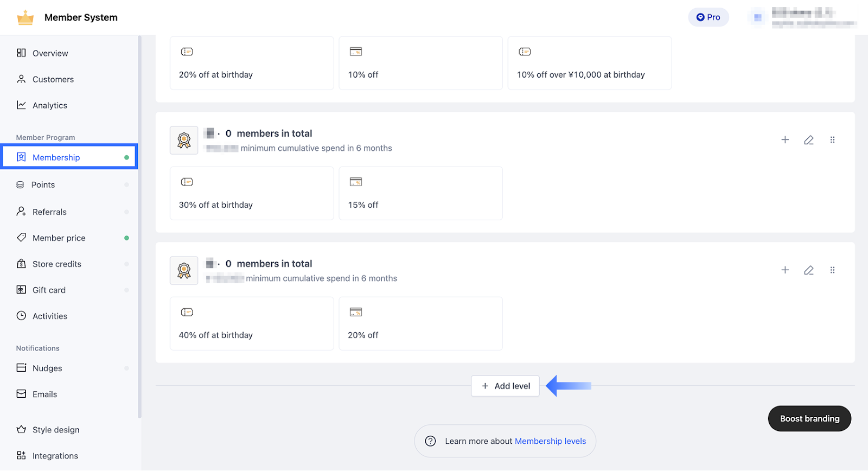Click the Add level button

[x=505, y=386]
